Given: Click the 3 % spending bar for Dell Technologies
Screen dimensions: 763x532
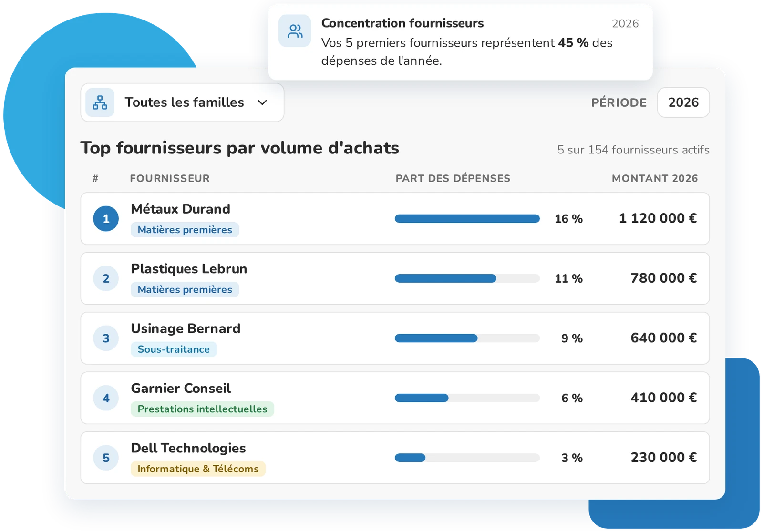Looking at the screenshot, I should [x=467, y=458].
